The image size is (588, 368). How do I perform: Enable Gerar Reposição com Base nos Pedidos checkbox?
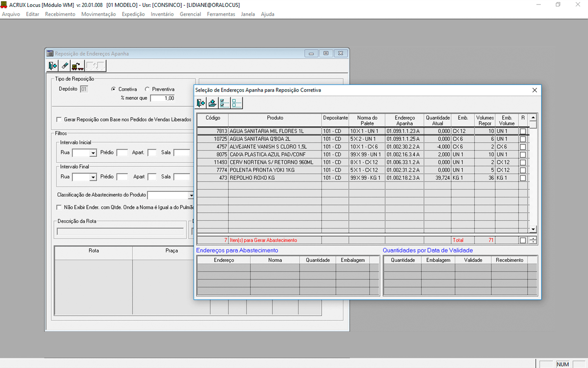59,119
